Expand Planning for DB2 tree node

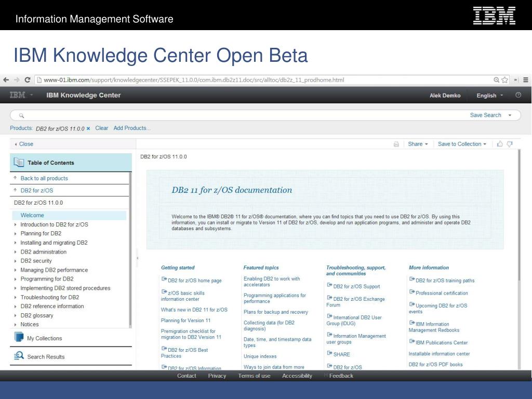click(x=15, y=234)
